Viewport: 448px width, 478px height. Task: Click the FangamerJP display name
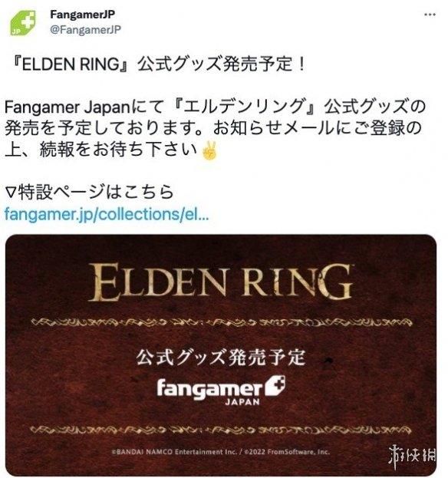click(82, 14)
